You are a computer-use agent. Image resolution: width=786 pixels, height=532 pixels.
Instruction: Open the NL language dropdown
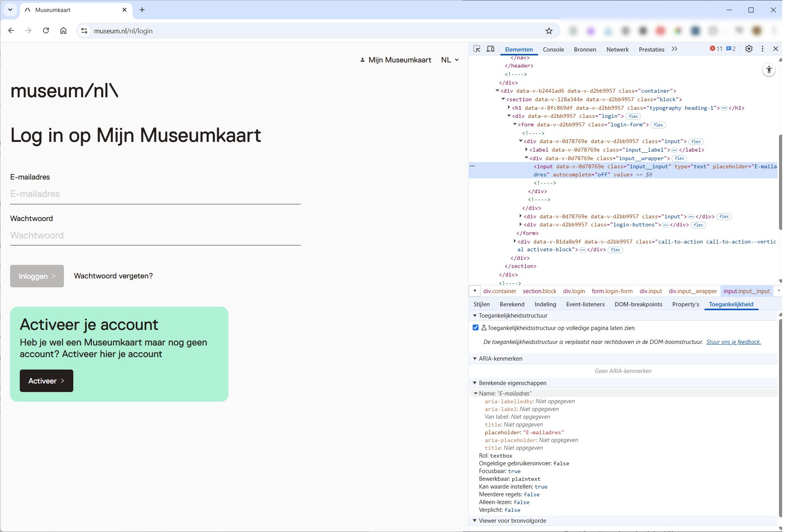click(x=450, y=60)
